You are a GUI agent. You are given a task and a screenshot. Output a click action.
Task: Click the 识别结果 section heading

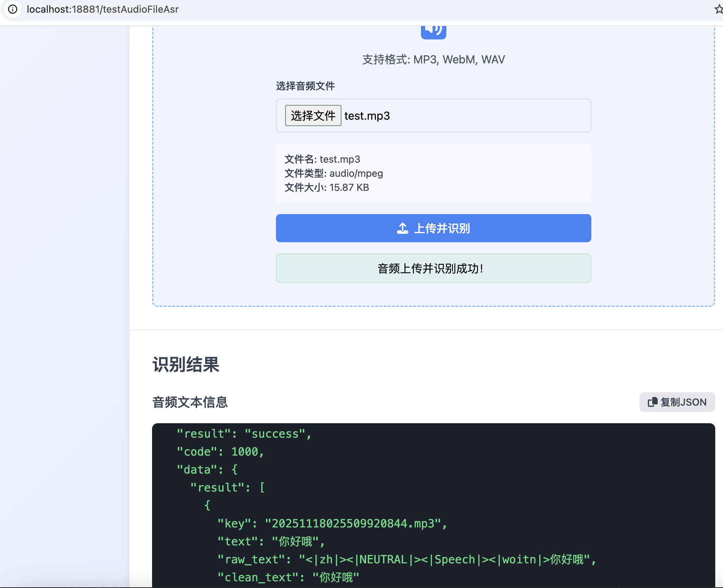coord(186,365)
